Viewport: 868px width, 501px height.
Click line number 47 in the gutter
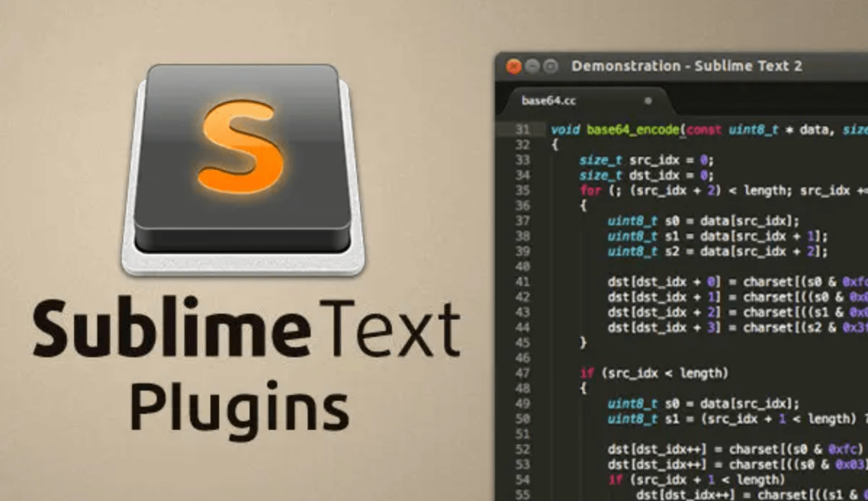click(x=522, y=372)
